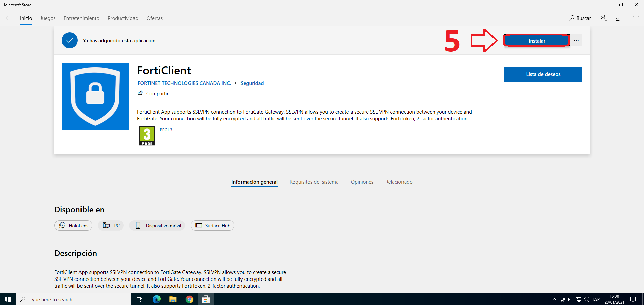Screen dimensions: 644x305
Task: Open the user account icon
Action: click(604, 18)
